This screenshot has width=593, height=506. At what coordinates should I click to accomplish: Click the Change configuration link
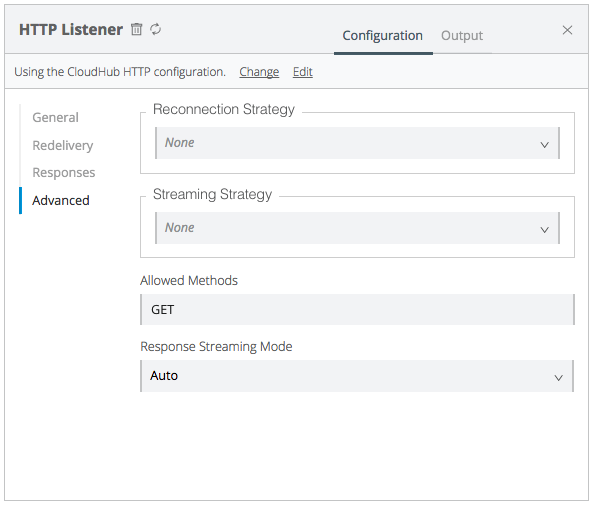[x=259, y=71]
